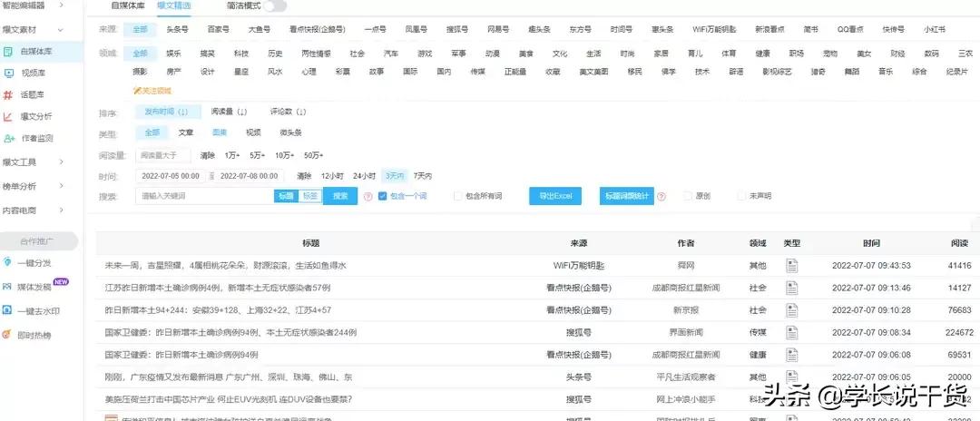
Task: Open the 视频库 video library icon
Action: [x=8, y=73]
